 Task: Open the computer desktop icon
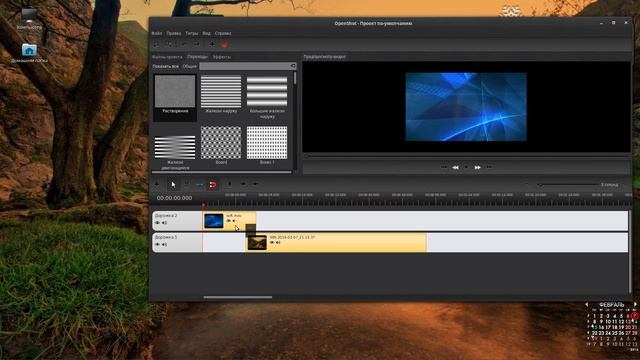[x=29, y=19]
